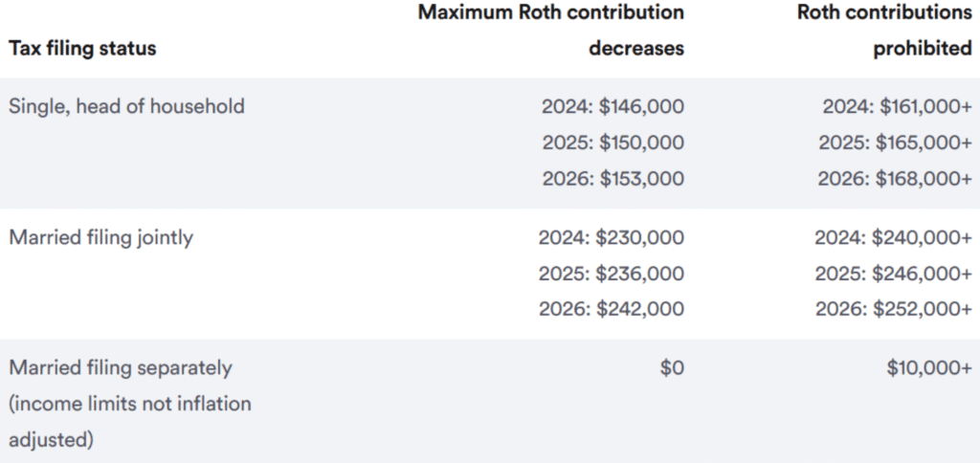Click the $10,000+ value
The height and width of the screenshot is (463, 980).
pyautogui.click(x=929, y=367)
